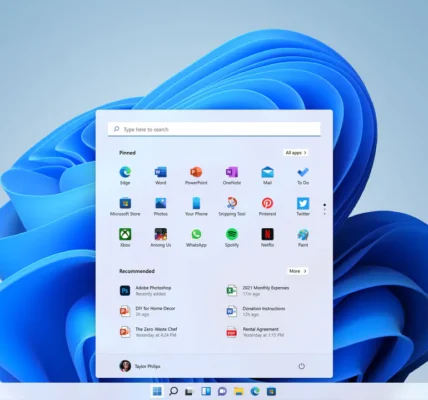Open Task View on the taskbar
This screenshot has height=400, width=428.
[189, 391]
